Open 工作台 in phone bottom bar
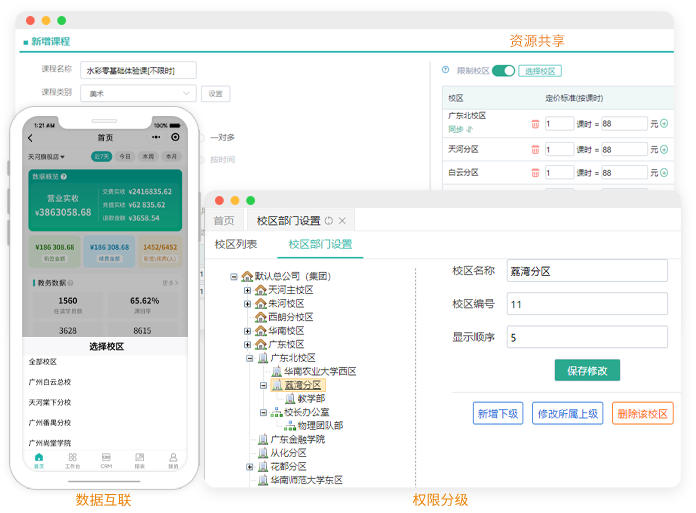This screenshot has width=696, height=513. [72, 461]
